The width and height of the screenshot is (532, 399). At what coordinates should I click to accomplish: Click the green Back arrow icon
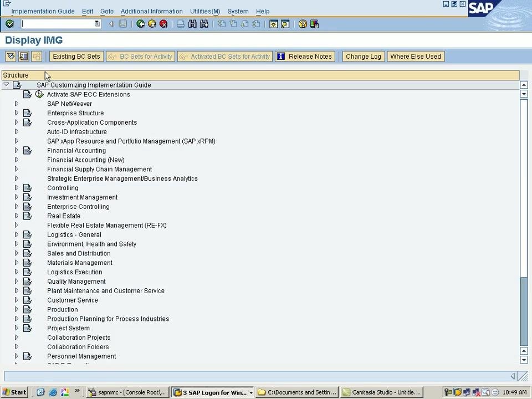[140, 24]
